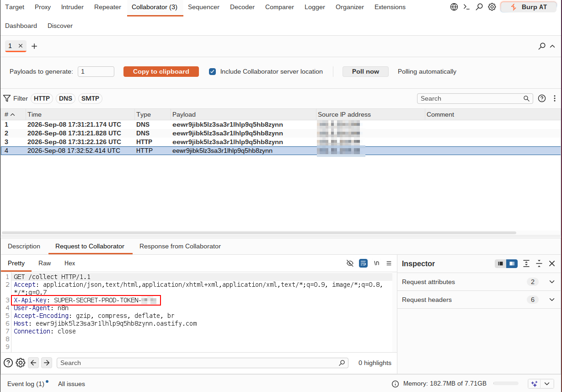Toggle the \n show-newlines button
This screenshot has height=392, width=562.
click(377, 263)
